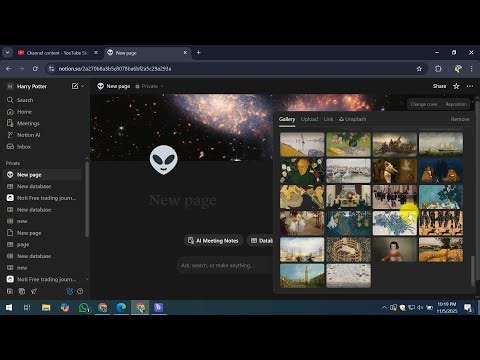480x360 pixels.
Task: Bookmark this page with the address bar star
Action: coord(419,69)
